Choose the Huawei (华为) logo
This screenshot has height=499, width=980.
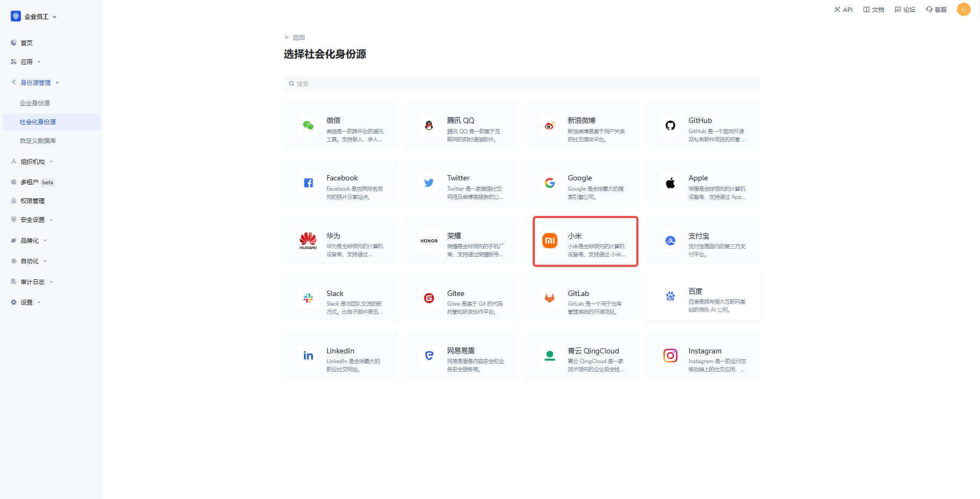coord(308,241)
